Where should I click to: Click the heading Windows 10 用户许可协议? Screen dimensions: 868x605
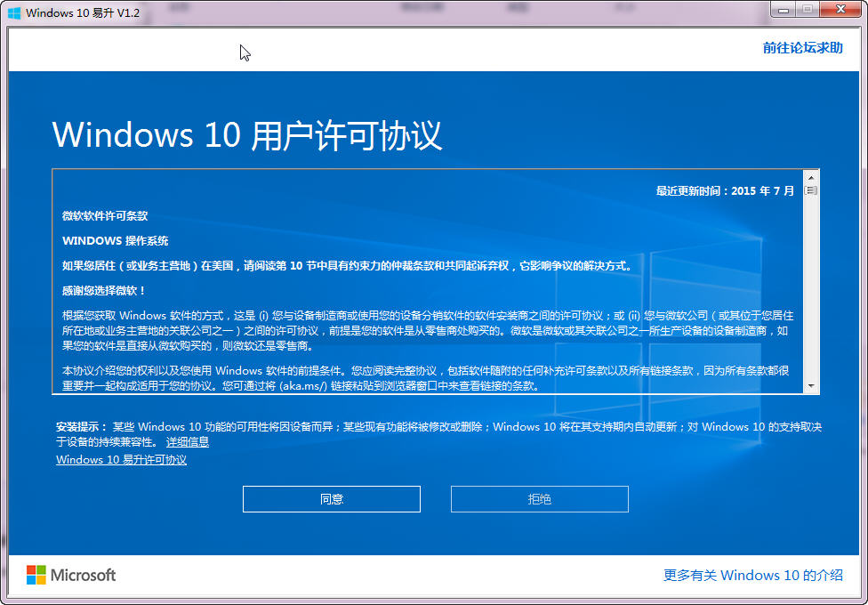coord(247,134)
